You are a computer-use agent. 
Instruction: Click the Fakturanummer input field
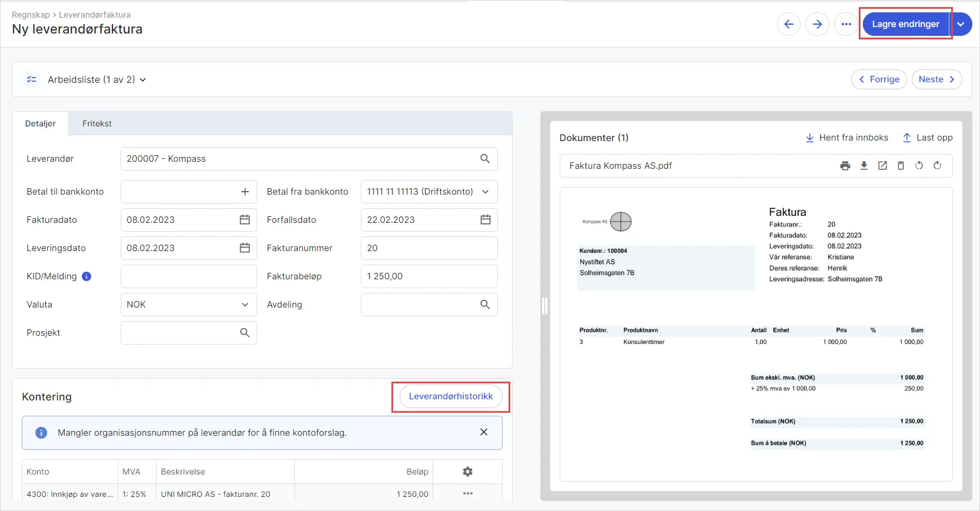pyautogui.click(x=428, y=248)
